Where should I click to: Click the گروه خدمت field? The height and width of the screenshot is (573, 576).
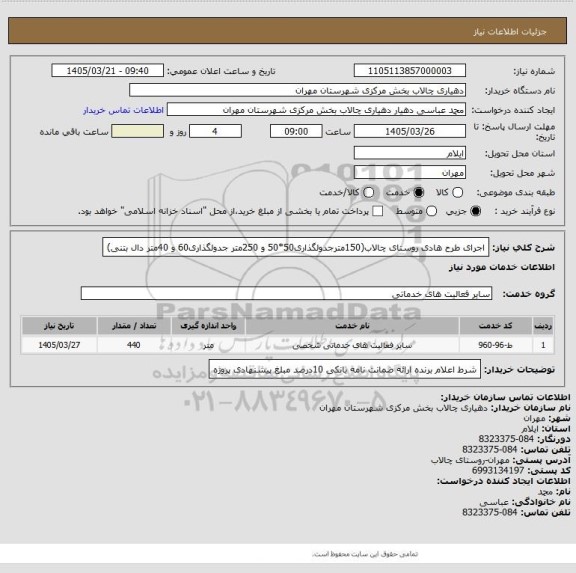coord(286,293)
